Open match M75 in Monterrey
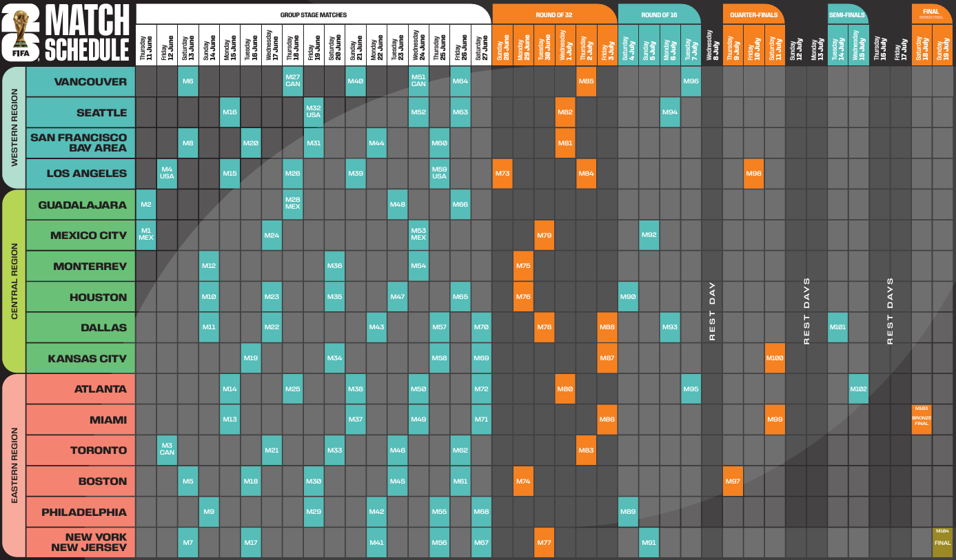 click(x=523, y=266)
